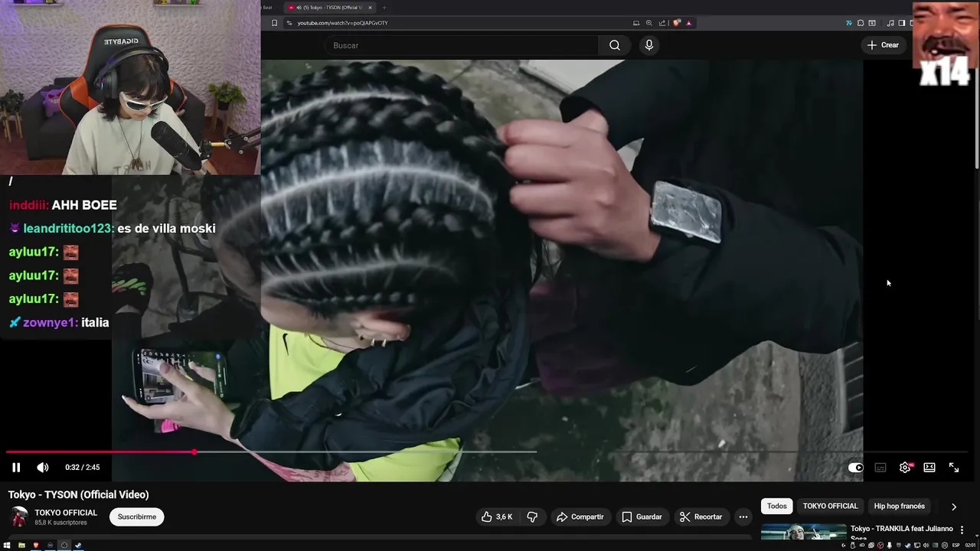Mute the video with the speaker icon
Screen dimensions: 980x551
[43, 468]
